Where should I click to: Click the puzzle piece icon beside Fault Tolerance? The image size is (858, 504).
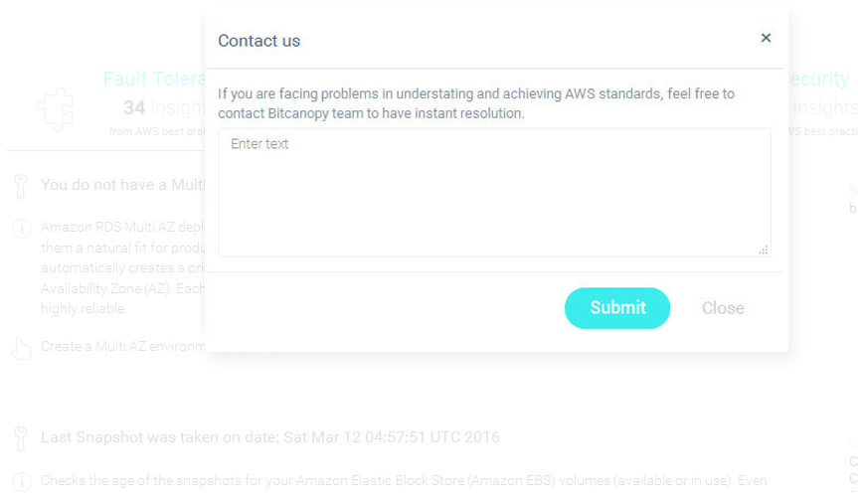click(55, 109)
